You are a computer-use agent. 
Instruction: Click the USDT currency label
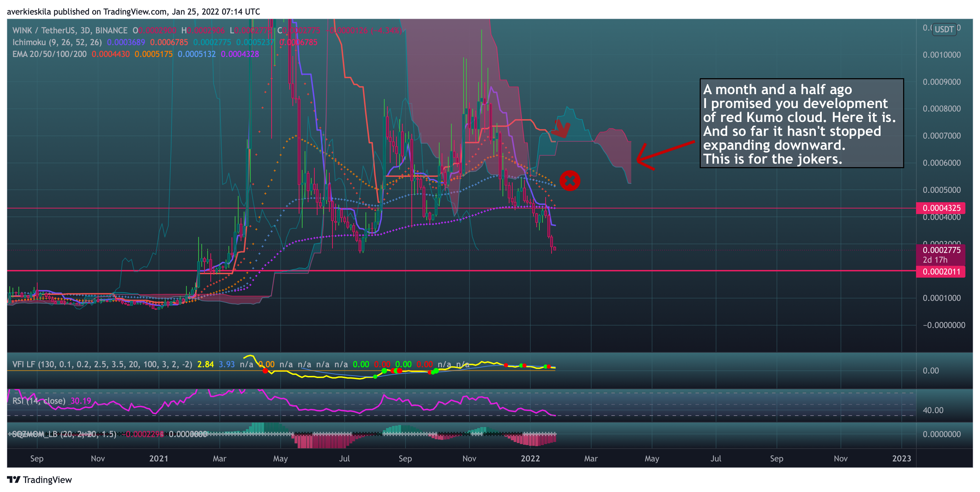click(x=944, y=29)
